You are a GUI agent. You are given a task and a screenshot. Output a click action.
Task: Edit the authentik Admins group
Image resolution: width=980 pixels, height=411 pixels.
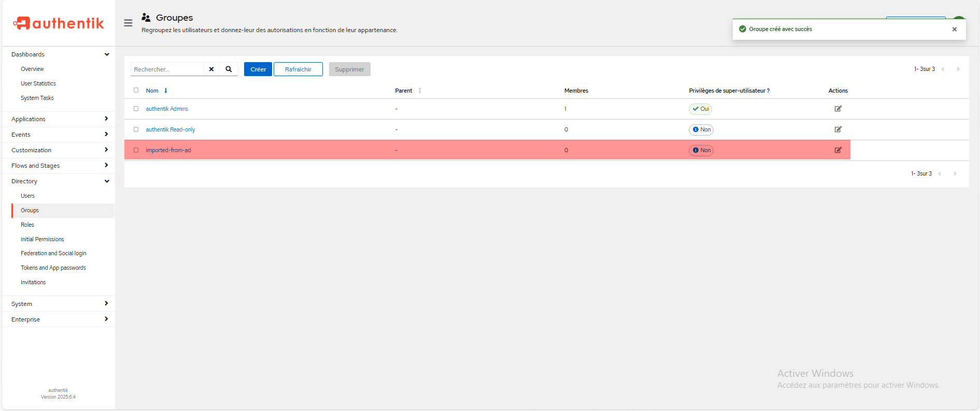tap(838, 109)
